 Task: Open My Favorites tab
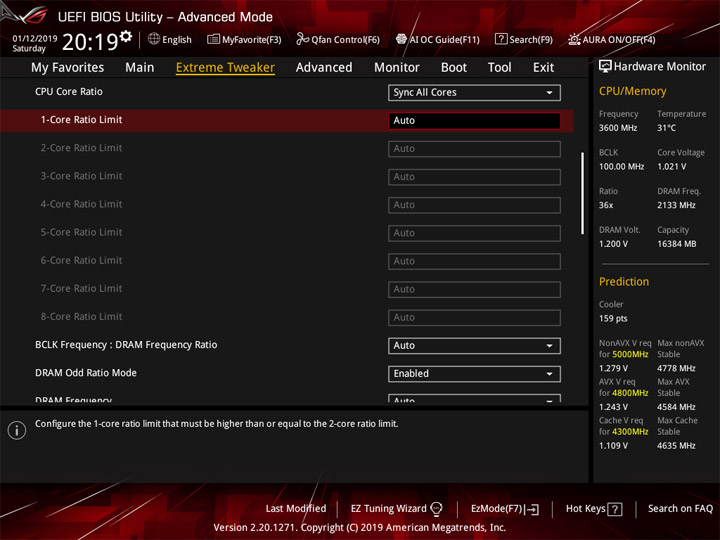[68, 68]
